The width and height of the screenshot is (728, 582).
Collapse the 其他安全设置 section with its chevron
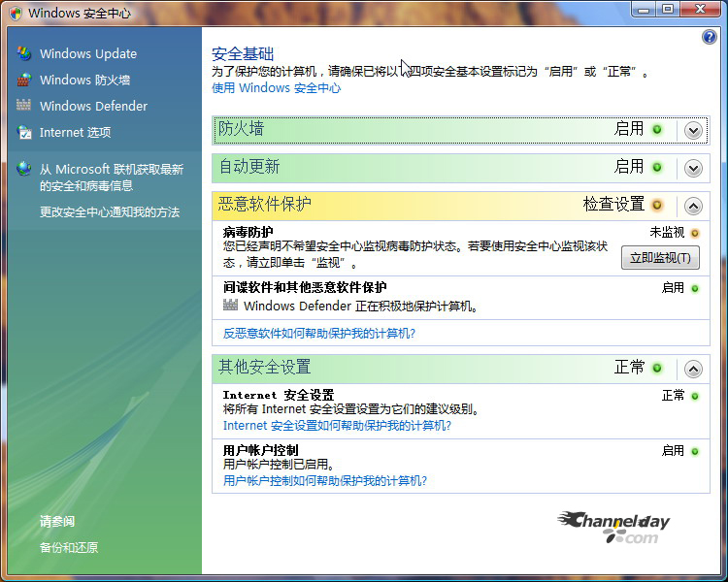[x=693, y=370]
